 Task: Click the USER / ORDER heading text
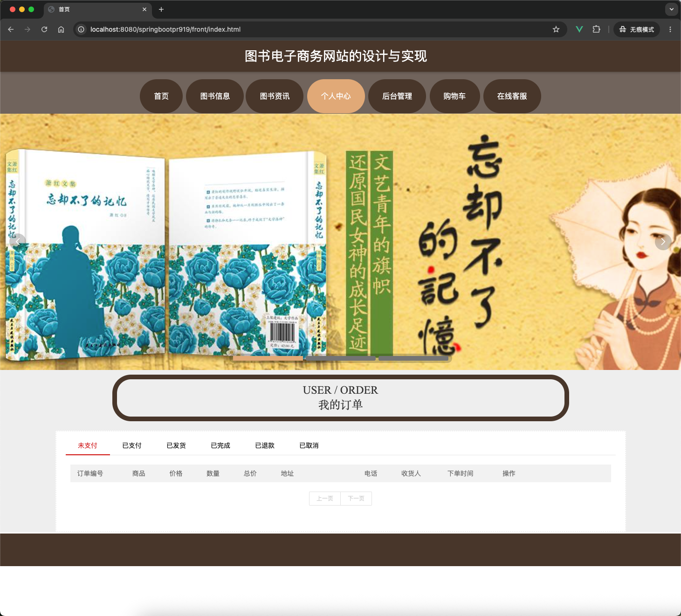coord(340,390)
